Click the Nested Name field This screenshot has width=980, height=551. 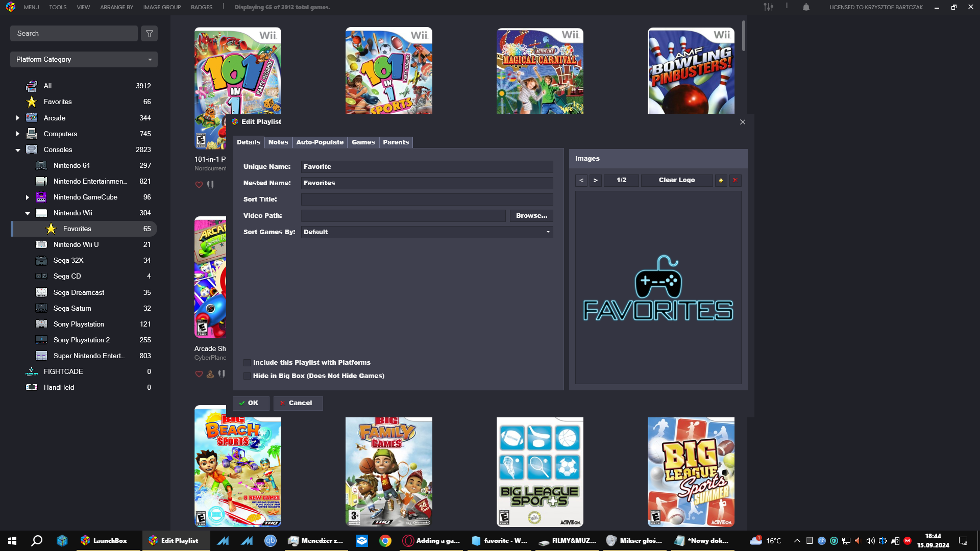tap(427, 183)
